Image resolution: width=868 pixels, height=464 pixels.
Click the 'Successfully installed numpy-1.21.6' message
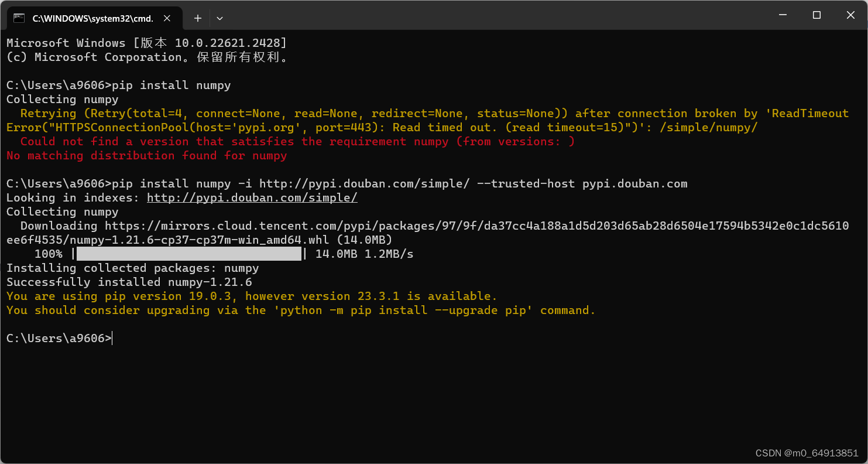129,282
